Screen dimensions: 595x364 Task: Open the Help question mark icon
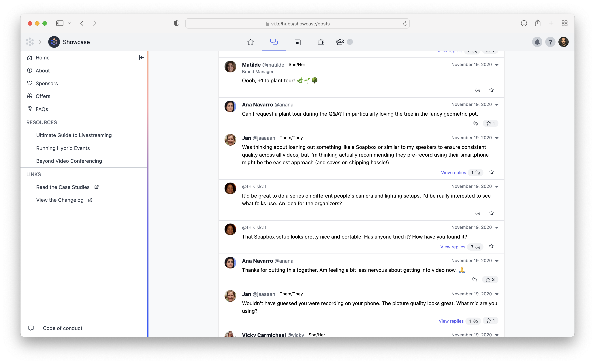tap(551, 42)
